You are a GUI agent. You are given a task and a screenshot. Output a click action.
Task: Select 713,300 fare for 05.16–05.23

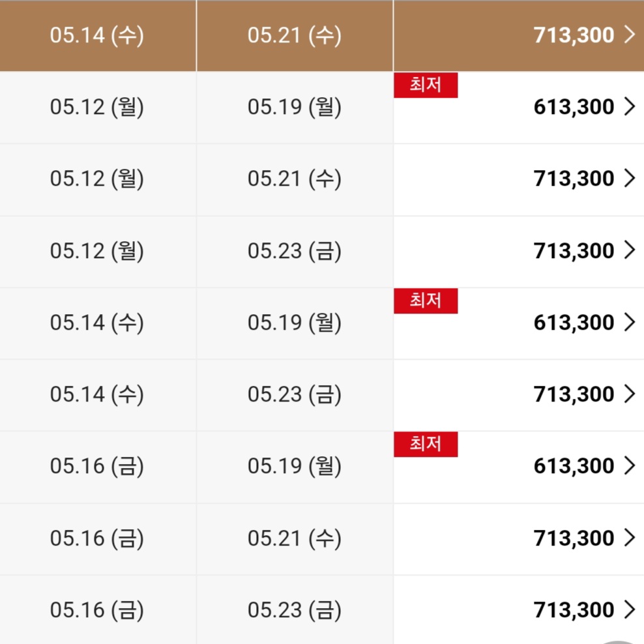574,610
